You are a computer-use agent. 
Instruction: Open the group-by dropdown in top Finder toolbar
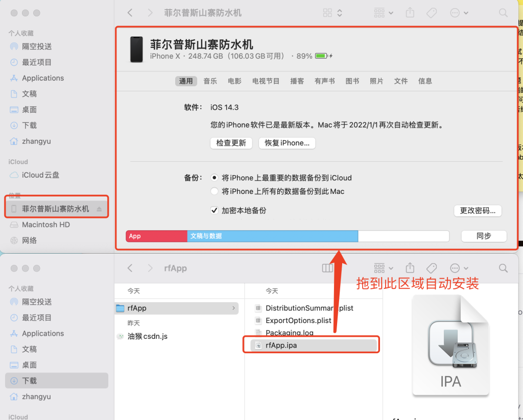pos(383,13)
